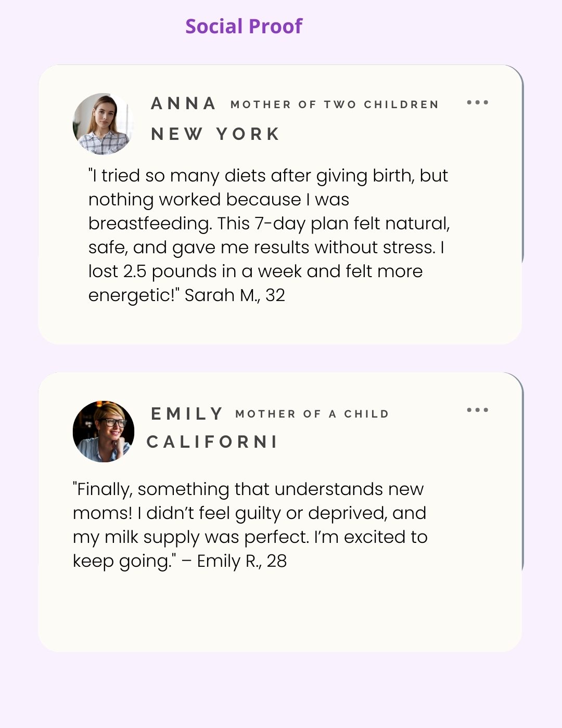Click empty area at bottom of Anna's card
562x728 pixels.
pyautogui.click(x=280, y=325)
